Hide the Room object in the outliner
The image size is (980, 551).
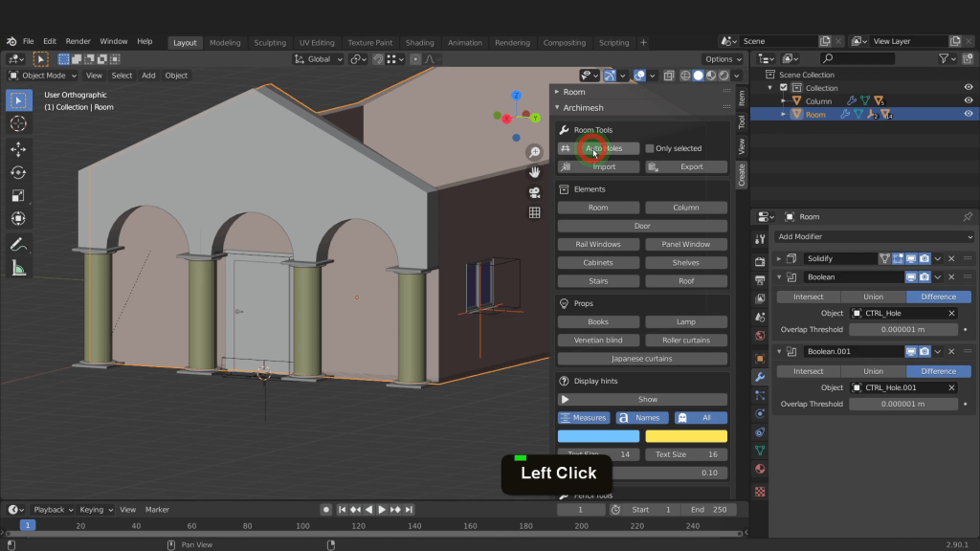point(969,115)
